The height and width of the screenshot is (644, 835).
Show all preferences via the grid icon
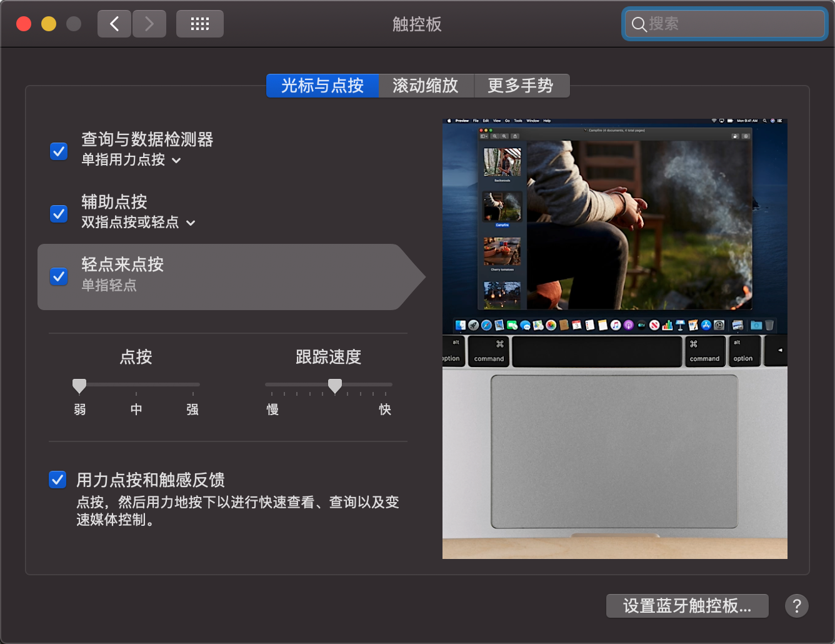point(199,24)
